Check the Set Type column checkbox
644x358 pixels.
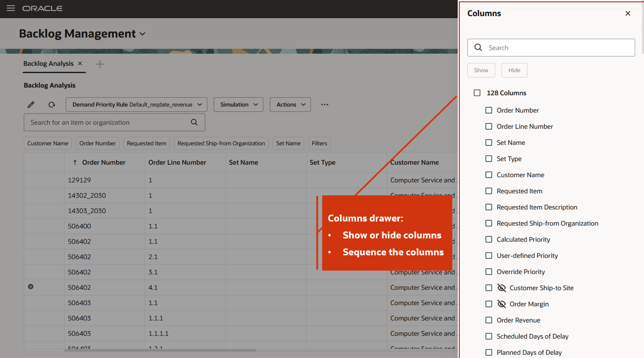489,159
